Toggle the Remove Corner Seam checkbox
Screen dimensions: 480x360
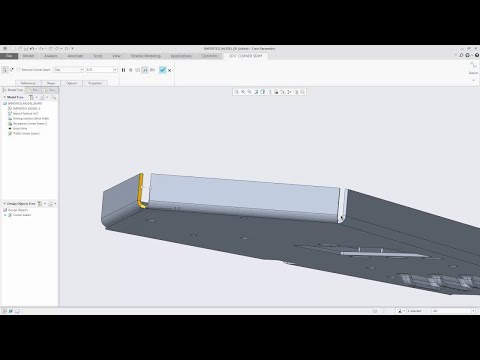coord(19,70)
